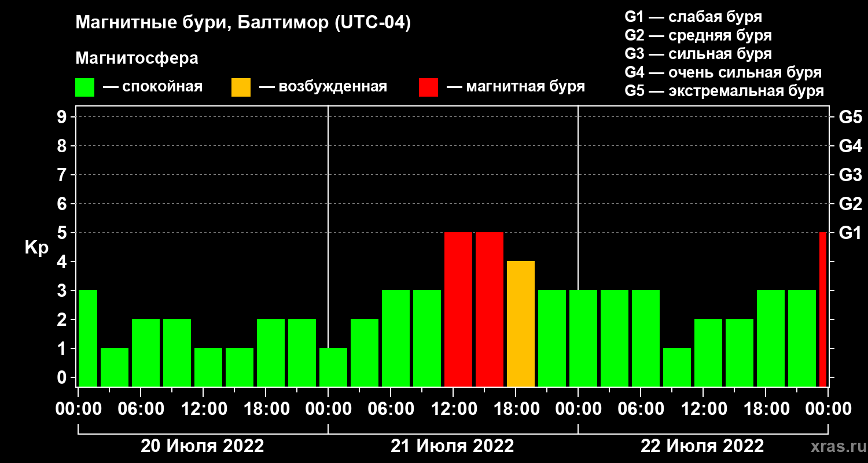Screen dimensions: 868x463
Task: Click the red 'магнитная буря' legend swatch
Action: [428, 87]
